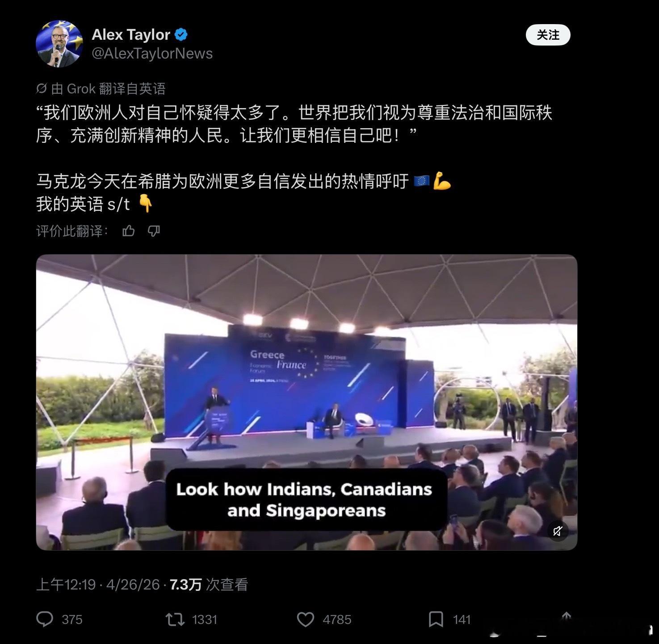Follow Alex Taylor with 关注 button

coord(548,35)
